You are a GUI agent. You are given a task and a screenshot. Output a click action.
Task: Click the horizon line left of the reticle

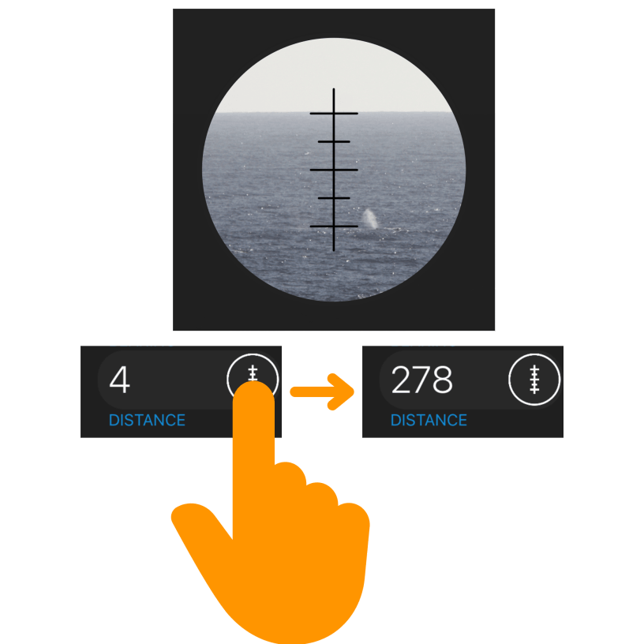coord(263,112)
